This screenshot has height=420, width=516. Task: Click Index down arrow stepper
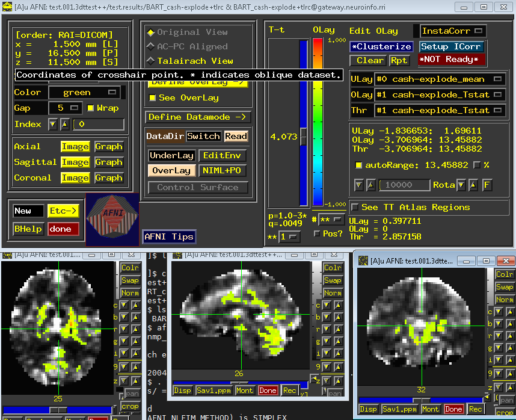[53, 125]
